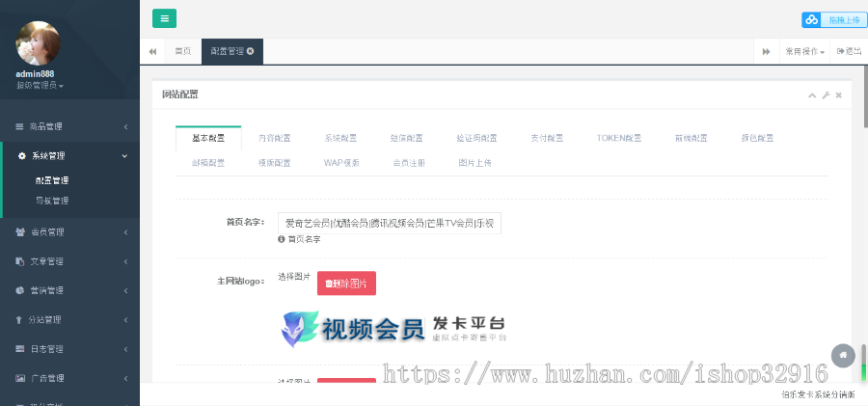Expand 商品管理 menu in sidebar
Screen dimensions: 868x406
[69, 126]
